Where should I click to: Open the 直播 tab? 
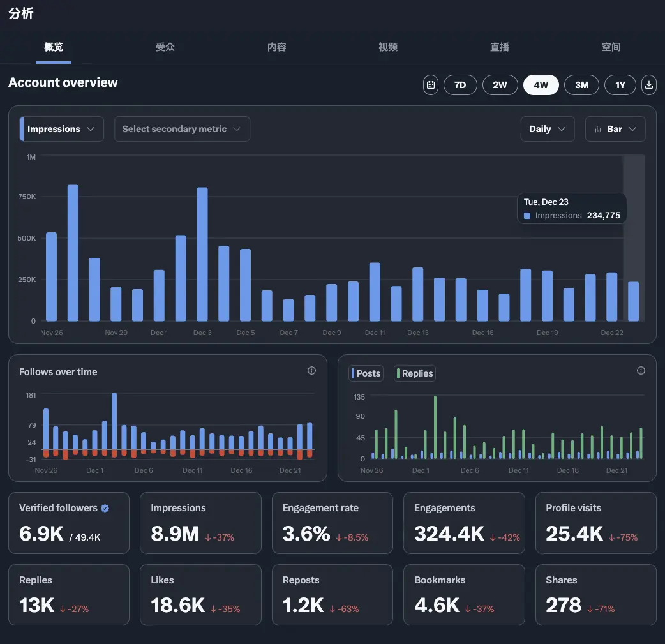pos(500,47)
